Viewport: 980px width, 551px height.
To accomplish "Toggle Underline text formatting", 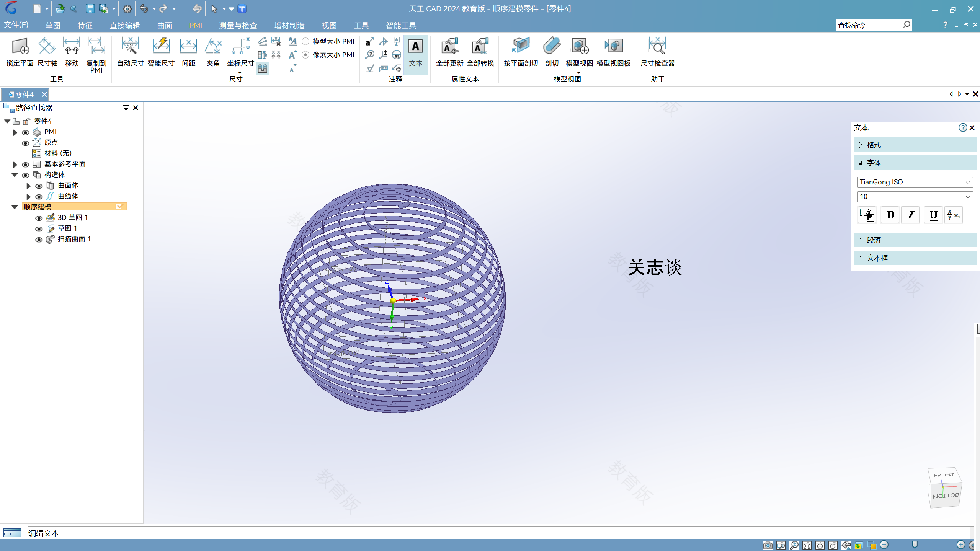I will pos(933,215).
